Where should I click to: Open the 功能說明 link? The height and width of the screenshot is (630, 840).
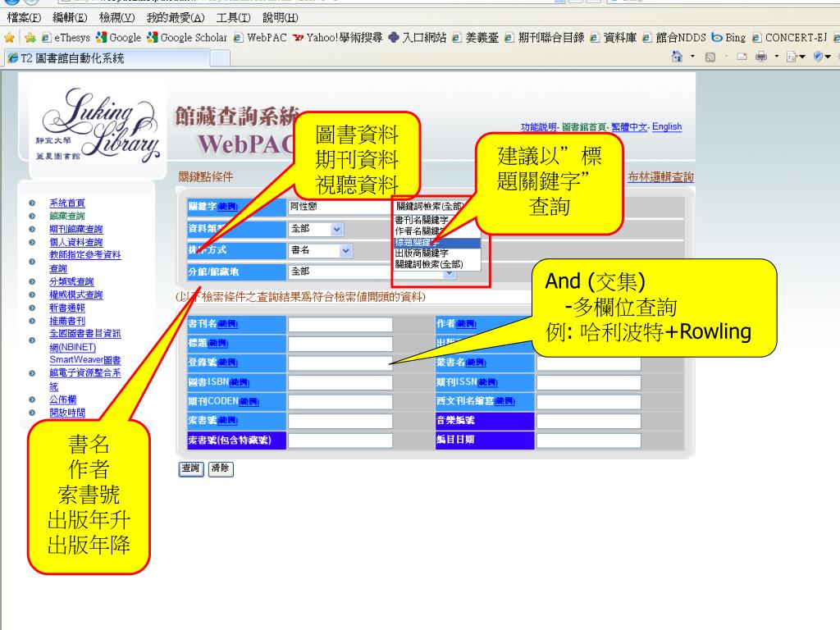pos(538,127)
